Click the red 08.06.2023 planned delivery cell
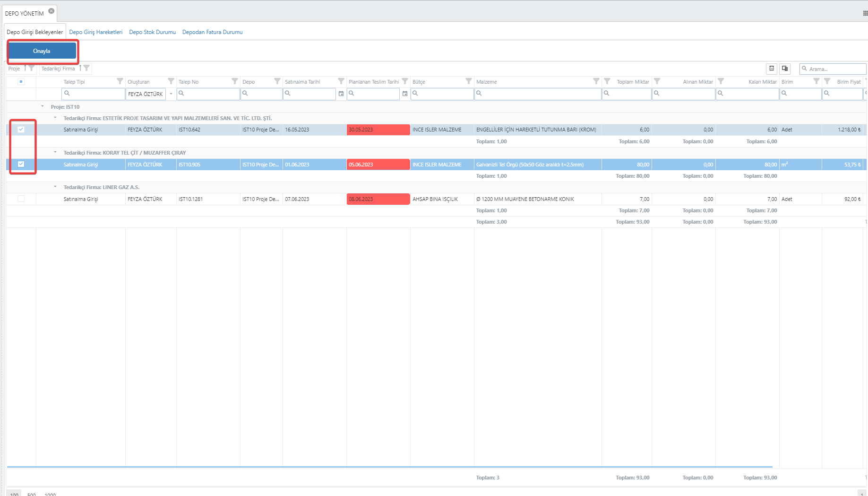This screenshot has width=868, height=496. [378, 199]
